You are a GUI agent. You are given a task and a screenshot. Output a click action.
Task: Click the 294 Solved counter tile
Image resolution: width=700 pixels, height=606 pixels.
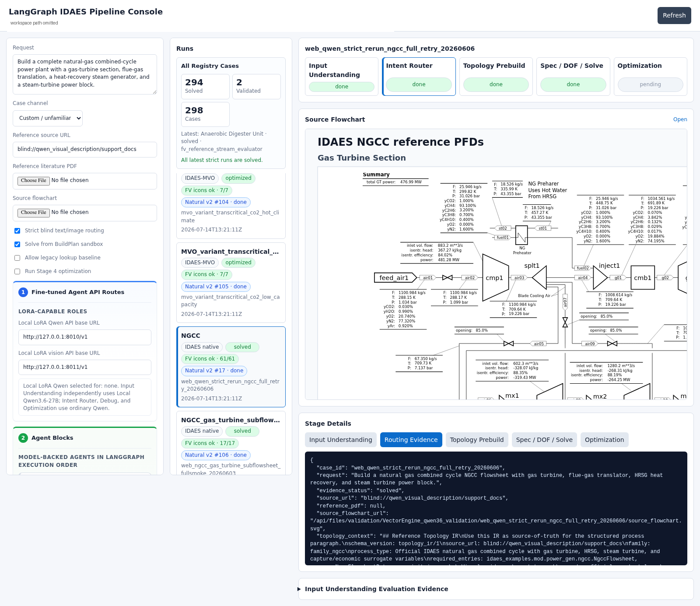[205, 87]
